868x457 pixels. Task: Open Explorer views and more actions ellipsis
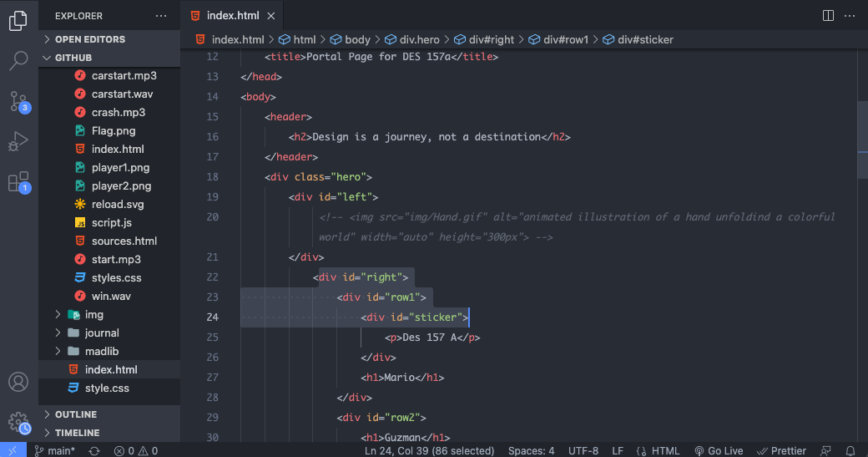click(x=161, y=16)
